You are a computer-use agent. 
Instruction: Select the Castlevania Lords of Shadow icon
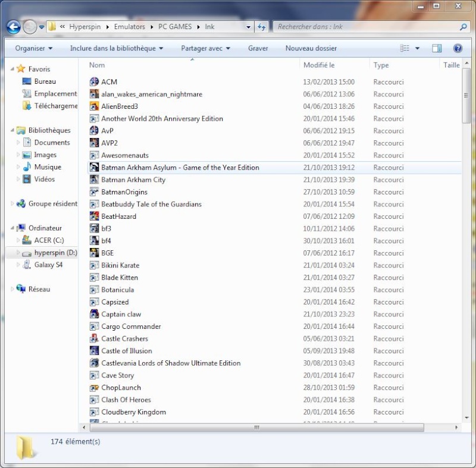point(94,363)
